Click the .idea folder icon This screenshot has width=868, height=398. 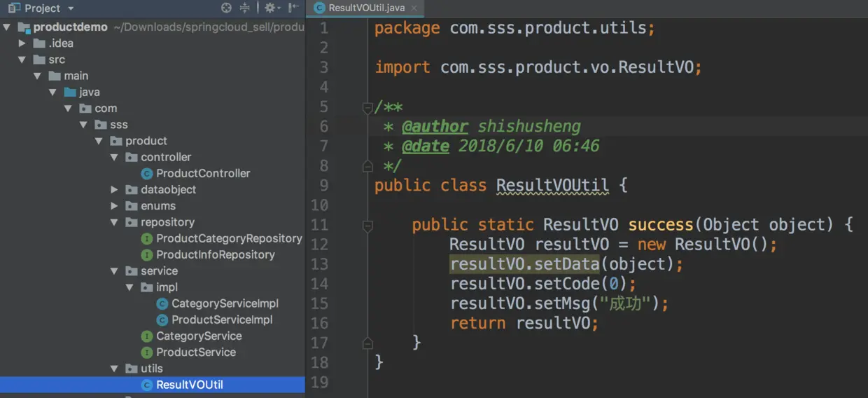tap(38, 43)
